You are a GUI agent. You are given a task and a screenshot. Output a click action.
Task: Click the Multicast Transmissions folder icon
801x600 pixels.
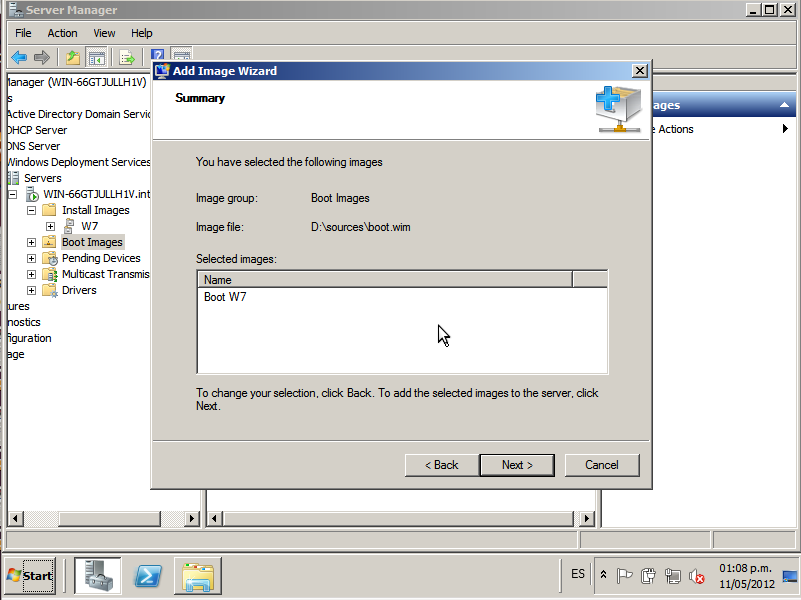[50, 274]
